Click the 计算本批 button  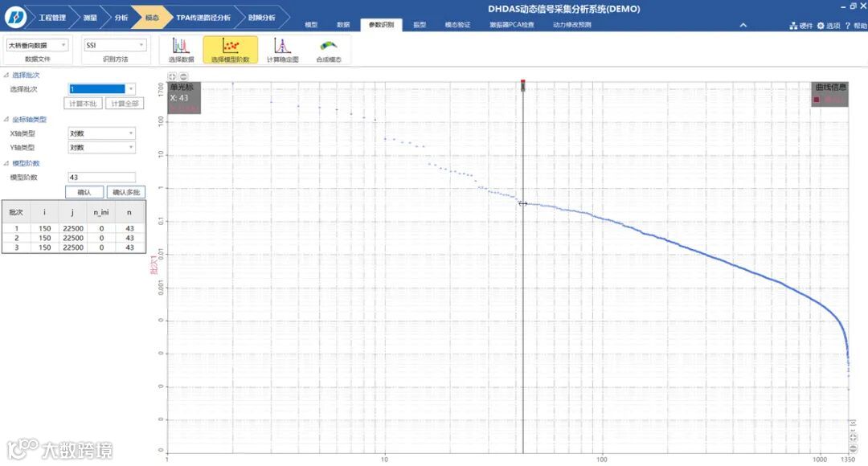click(83, 104)
